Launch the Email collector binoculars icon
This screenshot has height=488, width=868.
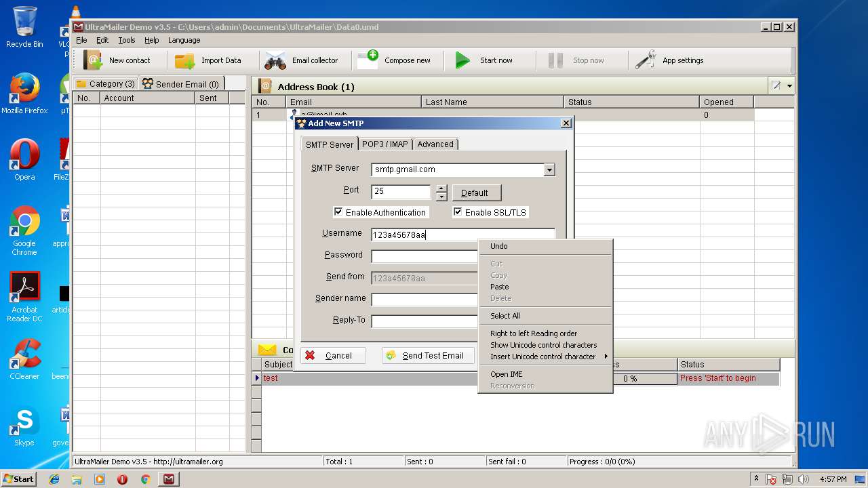tap(275, 61)
